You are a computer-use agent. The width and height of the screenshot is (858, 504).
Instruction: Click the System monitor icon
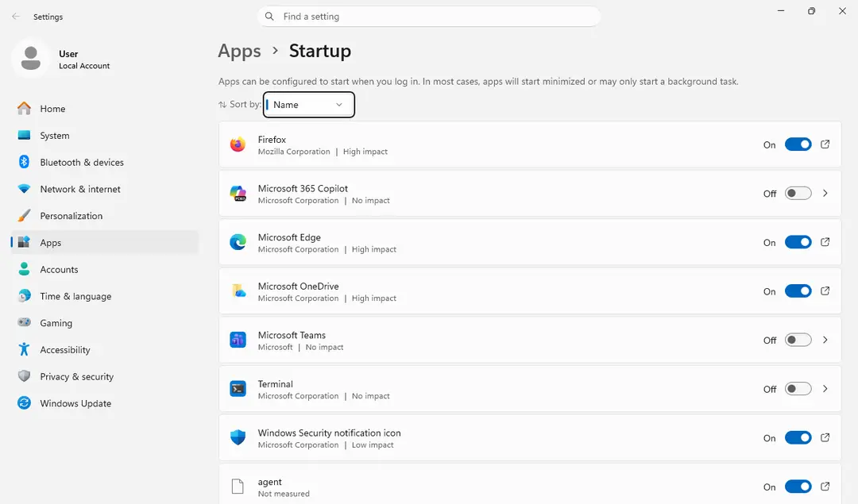[x=24, y=135]
